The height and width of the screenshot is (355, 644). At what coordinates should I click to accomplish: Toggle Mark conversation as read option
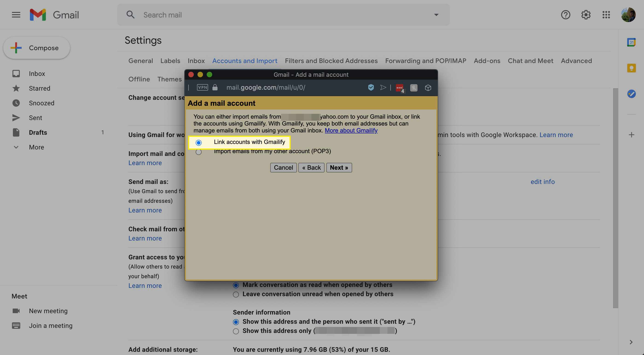pos(235,285)
